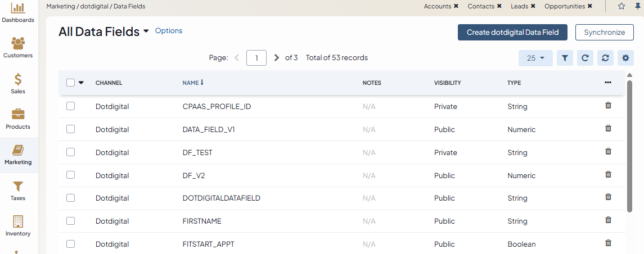Go to next page arrow

(276, 58)
